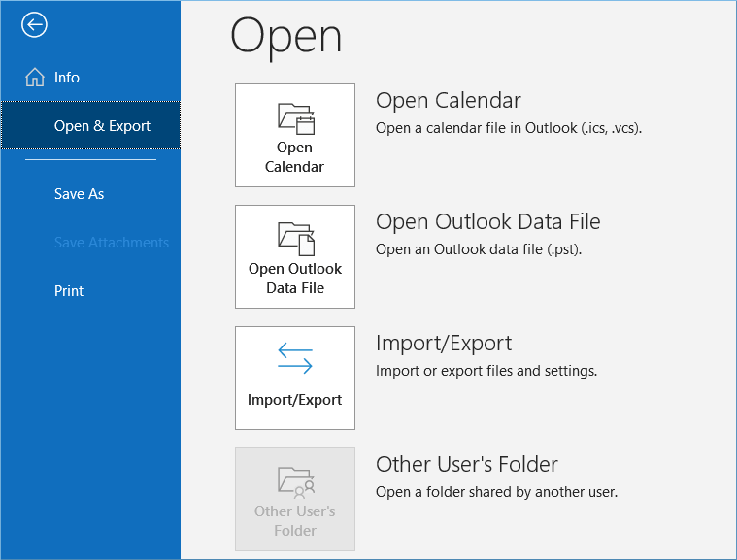
Task: Click the back arrow circle icon
Action: [x=34, y=25]
